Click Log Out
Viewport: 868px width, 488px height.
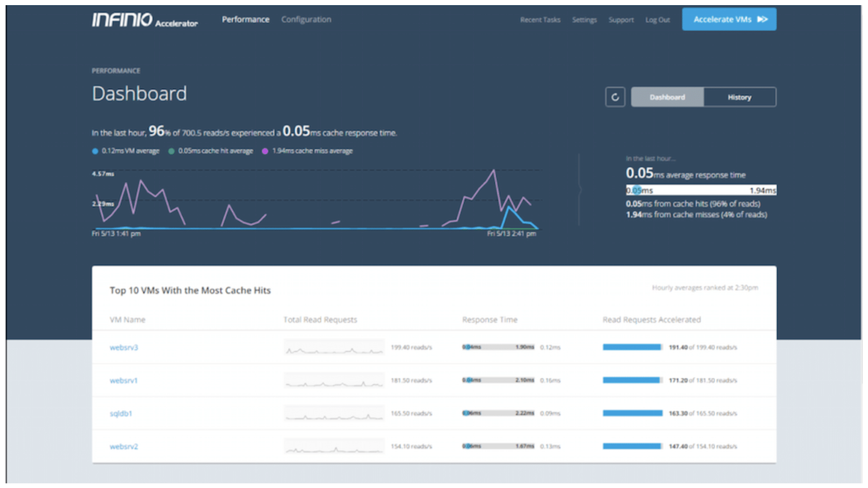658,20
